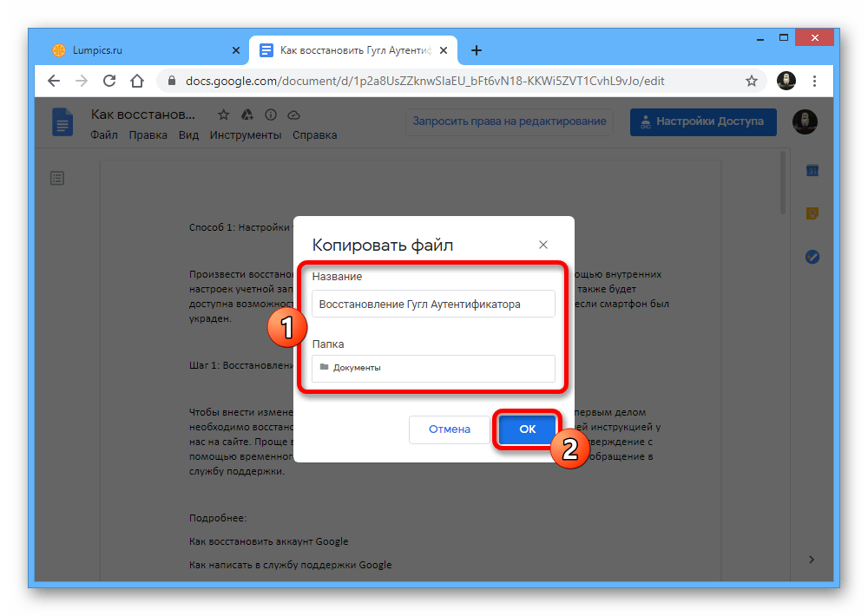868x616 pixels.
Task: Click the move to Drive icon
Action: click(247, 115)
